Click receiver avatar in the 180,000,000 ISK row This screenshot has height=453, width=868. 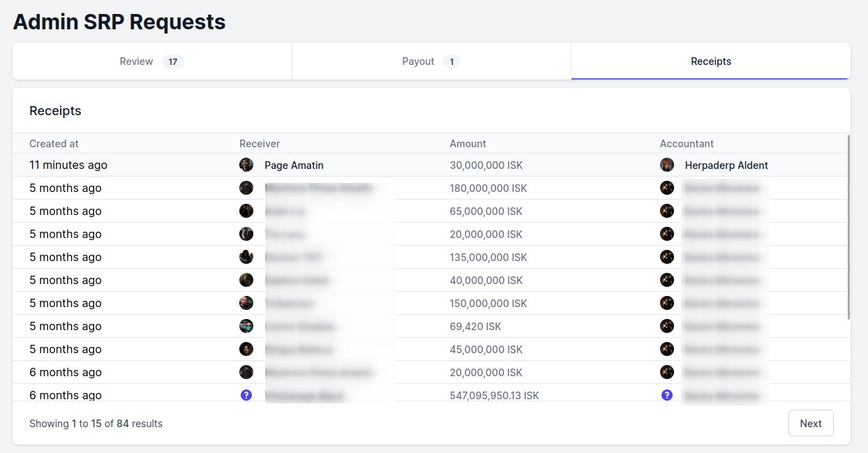[x=246, y=188]
